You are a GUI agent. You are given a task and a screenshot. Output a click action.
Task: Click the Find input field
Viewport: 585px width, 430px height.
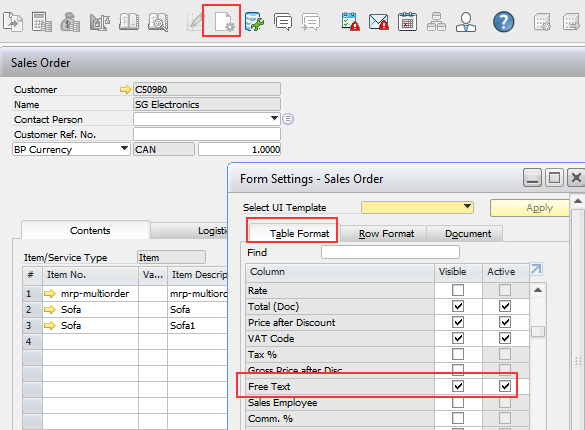point(390,252)
